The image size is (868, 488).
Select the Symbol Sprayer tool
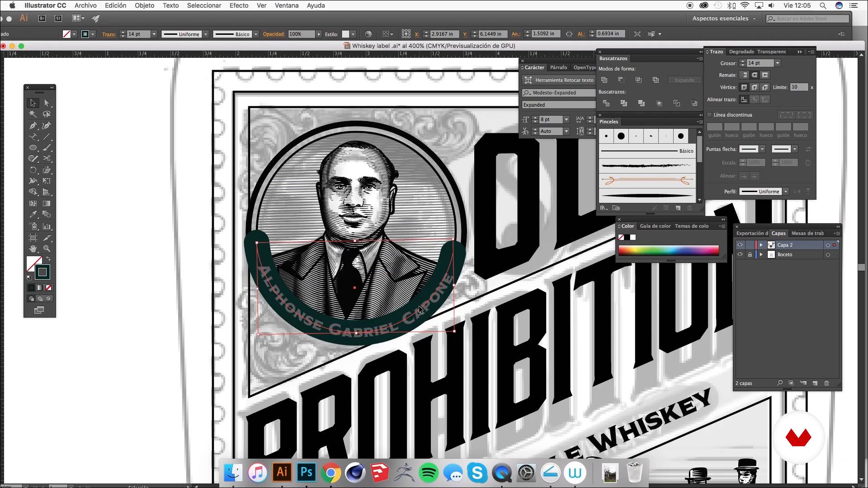coord(33,226)
